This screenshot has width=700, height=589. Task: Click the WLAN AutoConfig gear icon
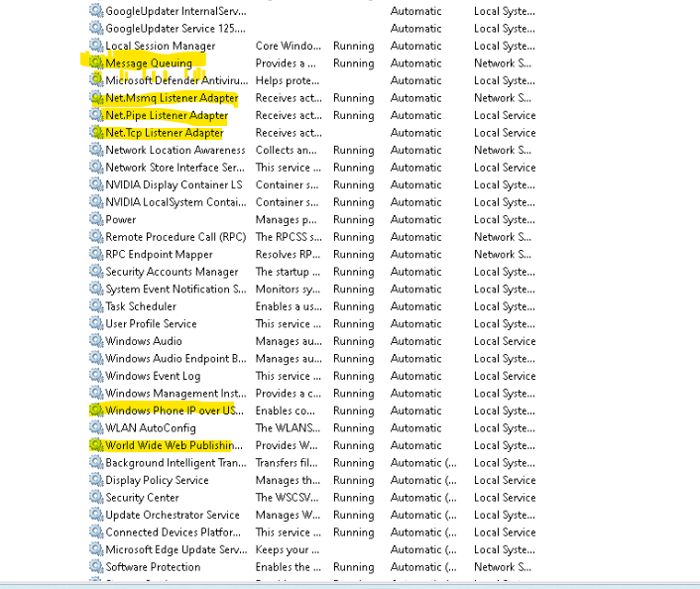coord(96,427)
